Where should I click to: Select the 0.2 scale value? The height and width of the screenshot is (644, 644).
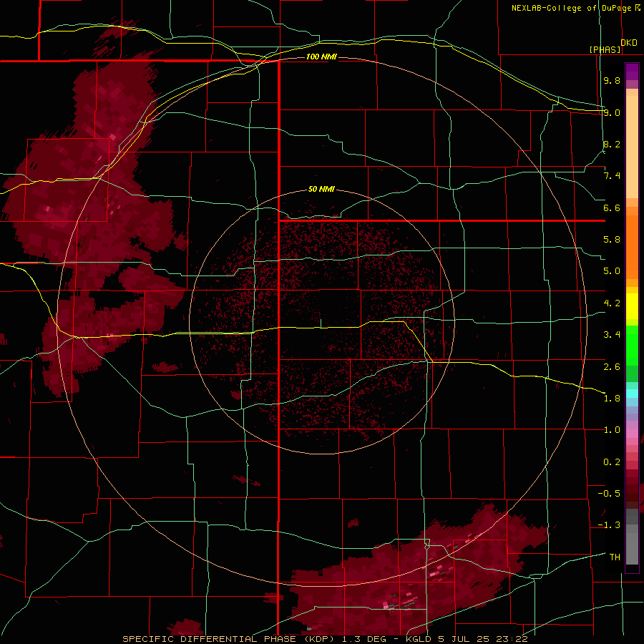pos(612,462)
